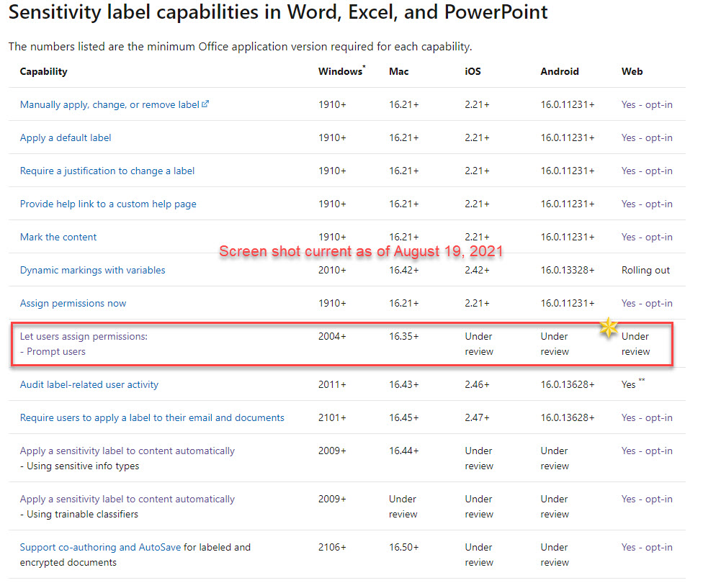Click iOS value '2.42+' for Dynamic markings
This screenshot has width=703, height=588.
click(477, 271)
